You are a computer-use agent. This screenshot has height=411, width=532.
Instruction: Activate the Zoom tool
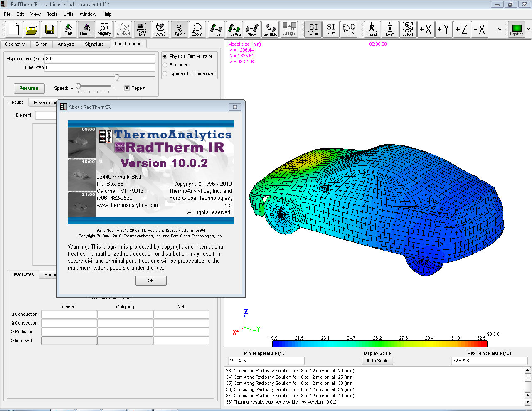[197, 30]
